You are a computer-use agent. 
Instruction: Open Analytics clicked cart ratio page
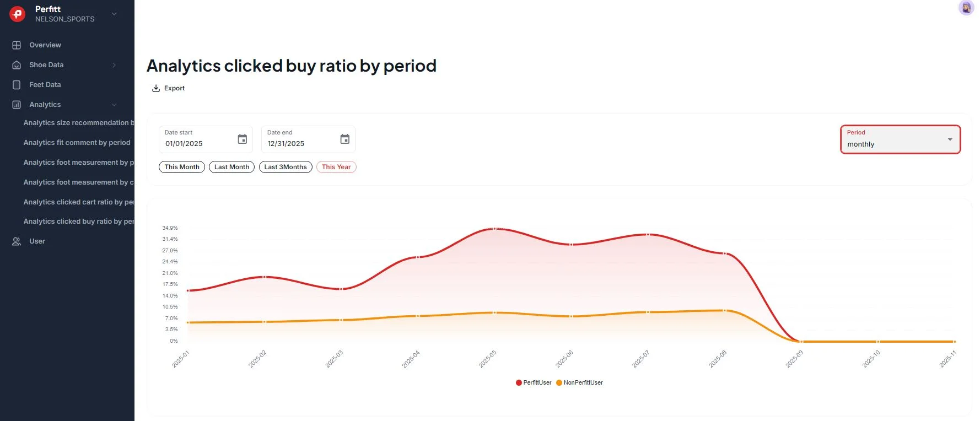[78, 202]
